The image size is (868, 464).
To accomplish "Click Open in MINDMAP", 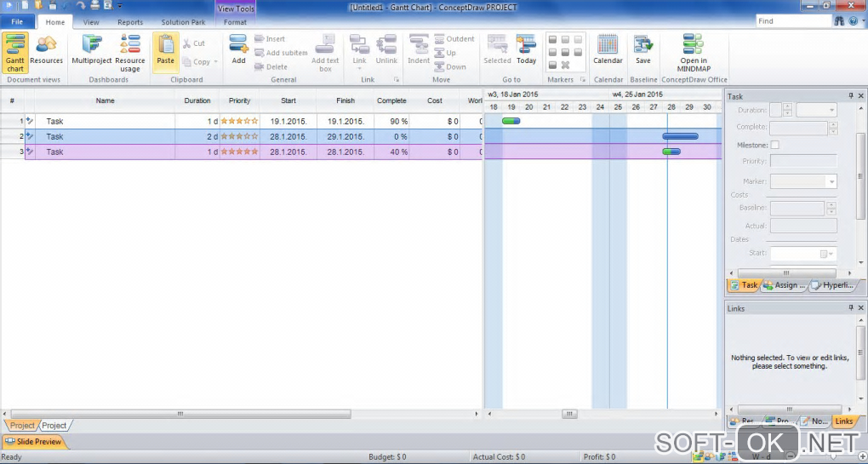I will [694, 53].
